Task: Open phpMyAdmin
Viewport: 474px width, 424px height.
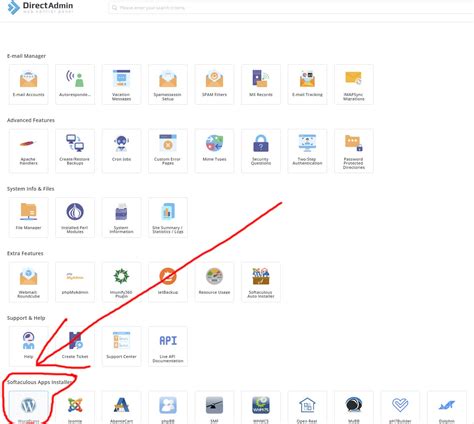Action: (x=75, y=282)
